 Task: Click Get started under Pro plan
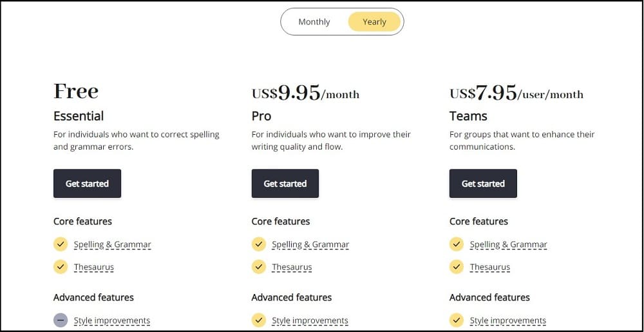tap(285, 183)
